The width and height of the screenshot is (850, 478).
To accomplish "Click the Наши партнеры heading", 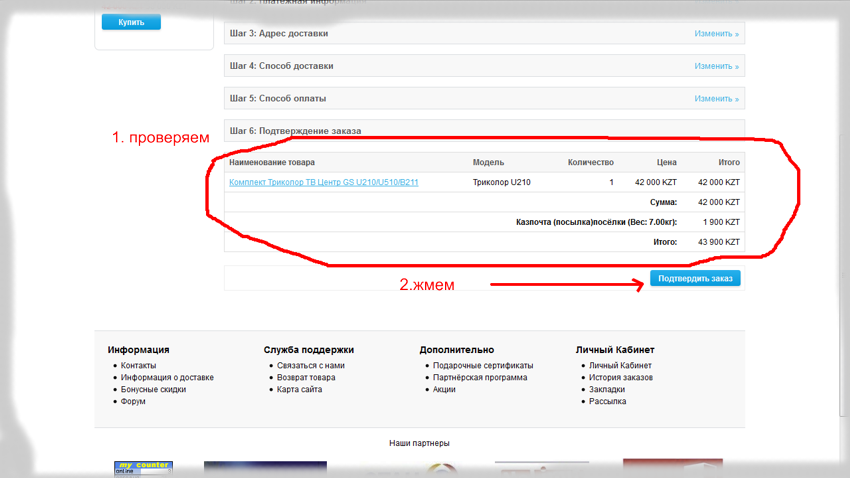I will 419,443.
